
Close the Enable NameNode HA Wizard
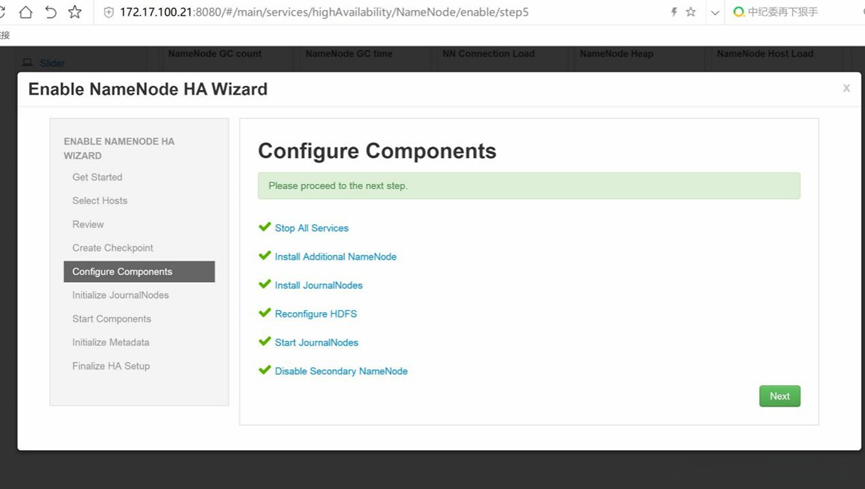[846, 88]
